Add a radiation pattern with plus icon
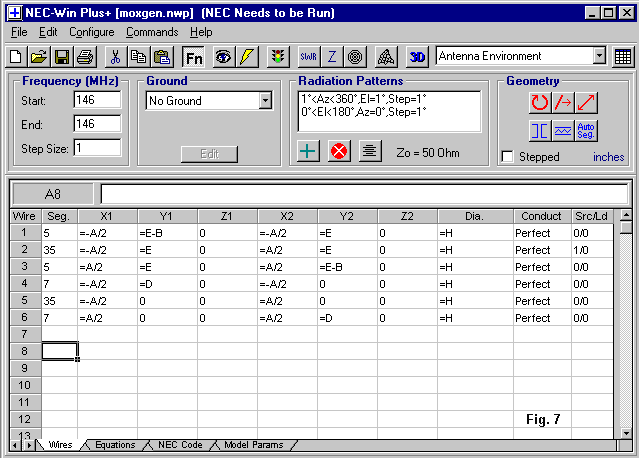Viewport: 639px width, 458px height. coord(309,151)
